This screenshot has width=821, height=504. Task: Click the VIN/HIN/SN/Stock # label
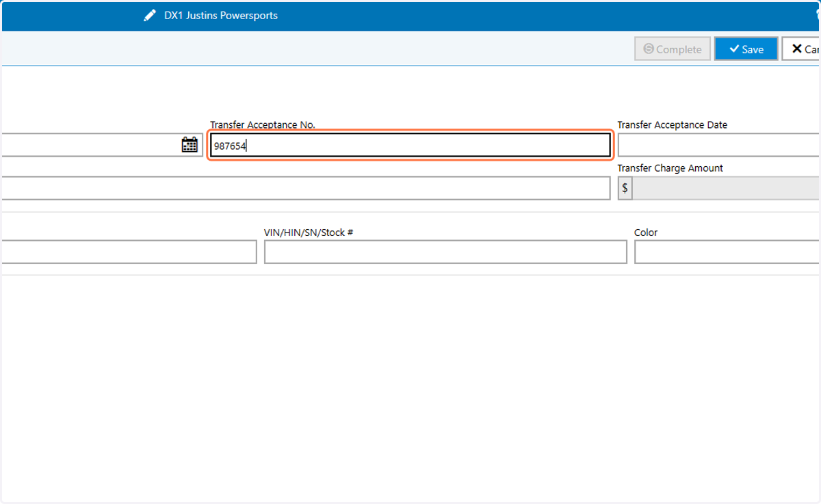point(309,233)
